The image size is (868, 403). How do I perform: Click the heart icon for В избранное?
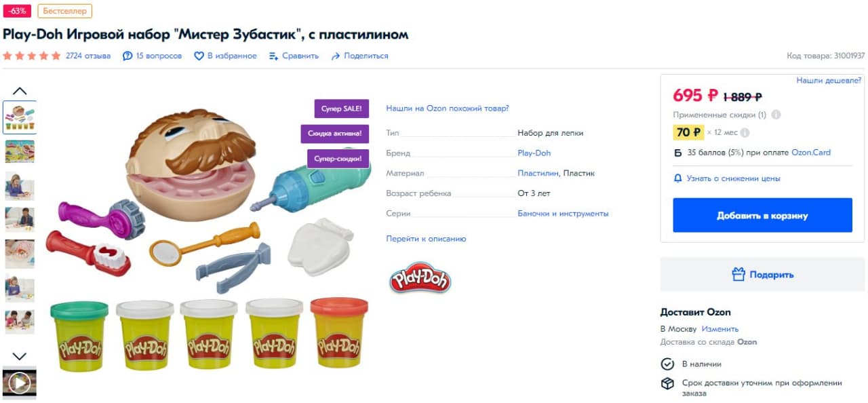pyautogui.click(x=199, y=56)
